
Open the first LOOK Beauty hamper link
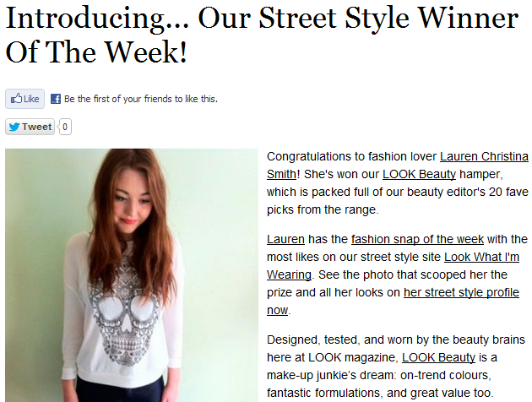[419, 174]
